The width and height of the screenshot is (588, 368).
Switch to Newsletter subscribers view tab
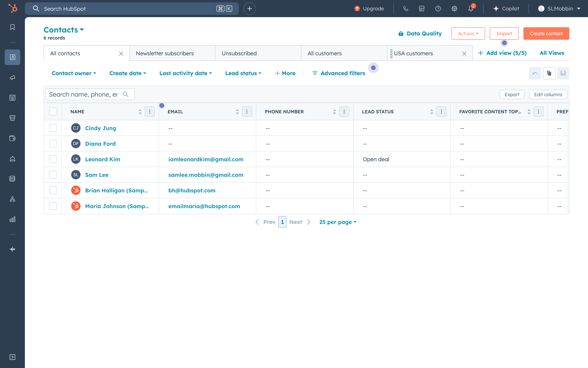(172, 53)
